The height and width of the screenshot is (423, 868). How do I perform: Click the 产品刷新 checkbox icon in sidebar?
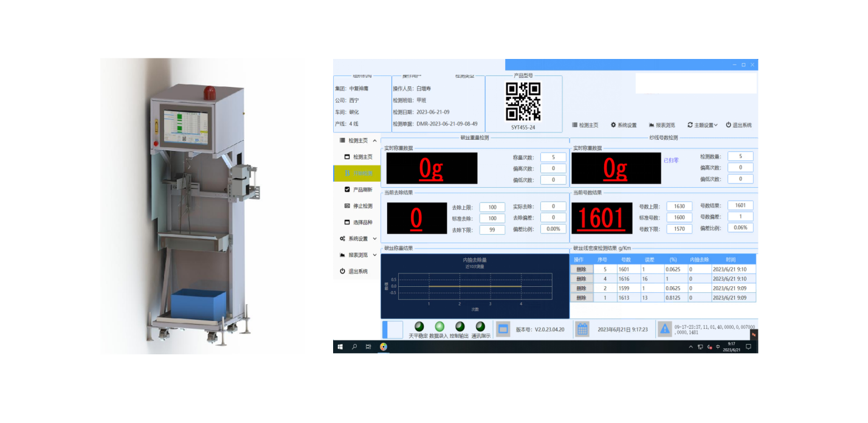(x=347, y=190)
